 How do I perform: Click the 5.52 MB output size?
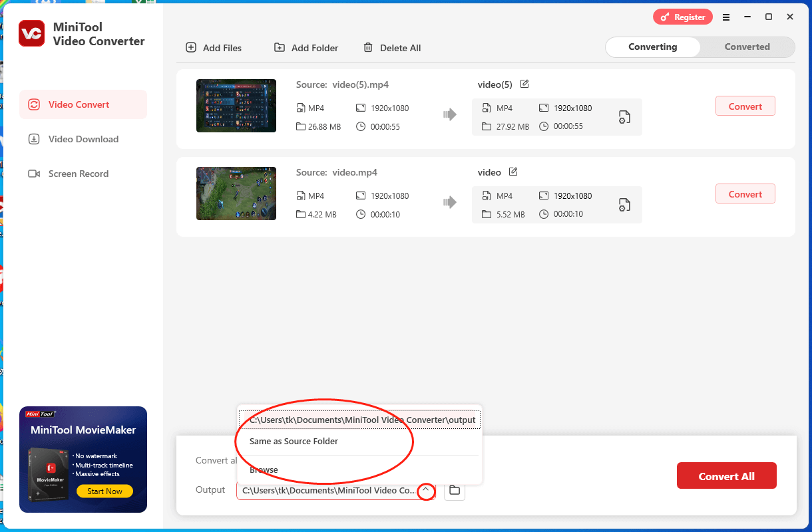click(x=510, y=215)
